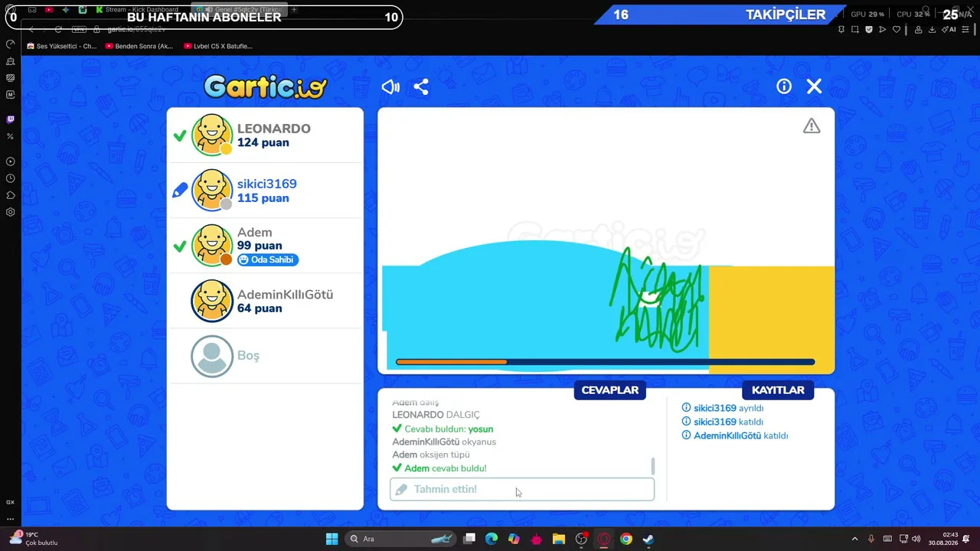The height and width of the screenshot is (551, 980).
Task: Reload the page with the refresh icon
Action: point(58,29)
